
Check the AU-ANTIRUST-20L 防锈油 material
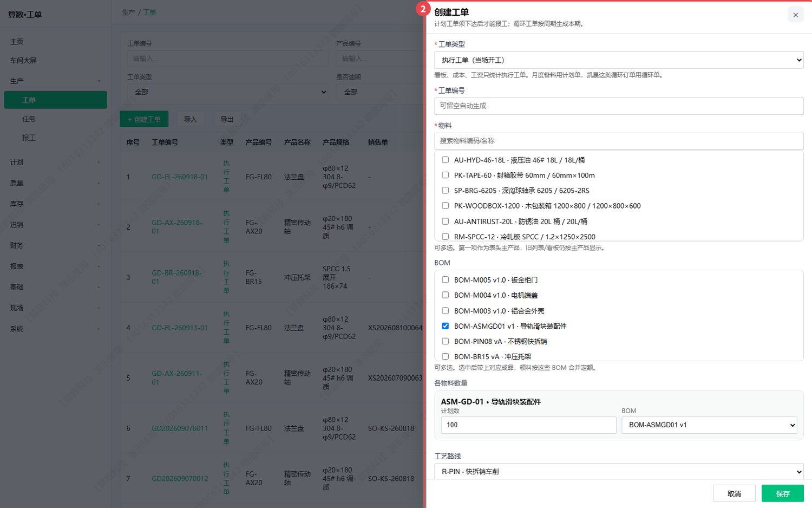pyautogui.click(x=445, y=221)
